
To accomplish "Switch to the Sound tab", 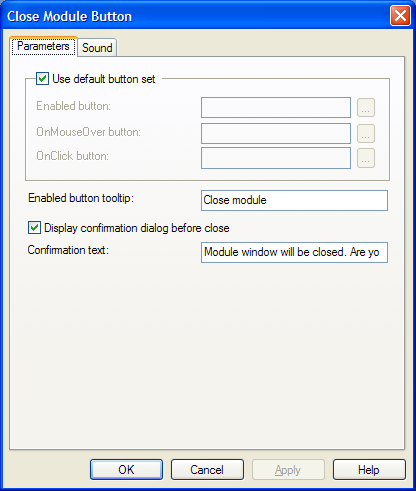I will pos(97,47).
